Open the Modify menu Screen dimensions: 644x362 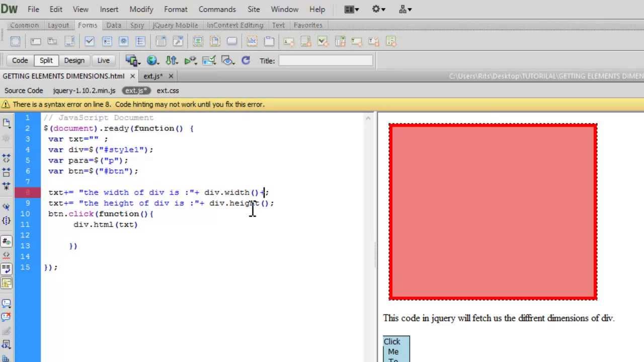click(x=141, y=9)
